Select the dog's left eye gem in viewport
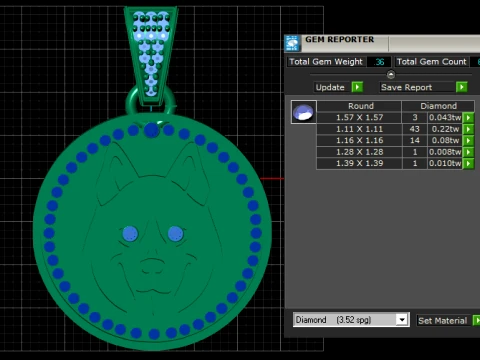 pos(130,233)
